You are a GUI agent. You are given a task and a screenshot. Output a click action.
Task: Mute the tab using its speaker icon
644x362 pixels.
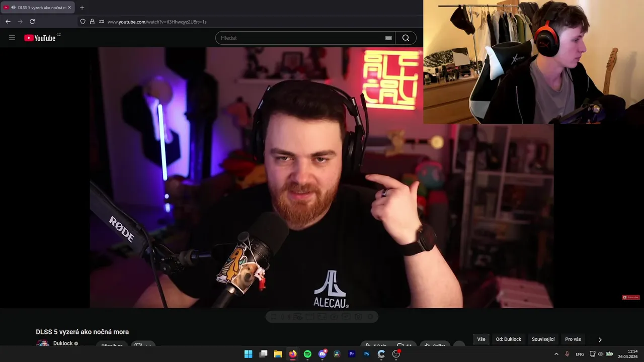point(13,8)
